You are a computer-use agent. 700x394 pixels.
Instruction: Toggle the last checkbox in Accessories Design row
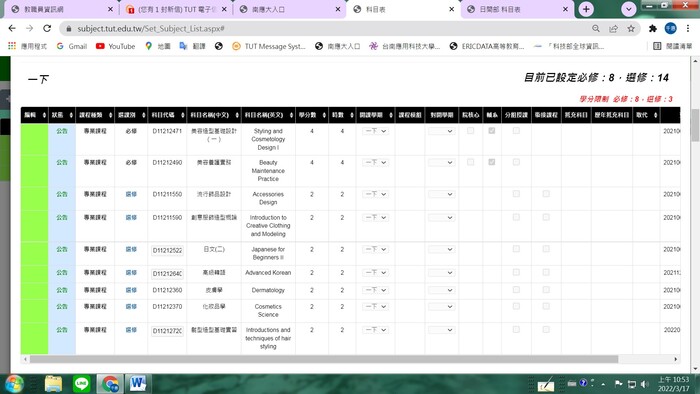[546, 194]
